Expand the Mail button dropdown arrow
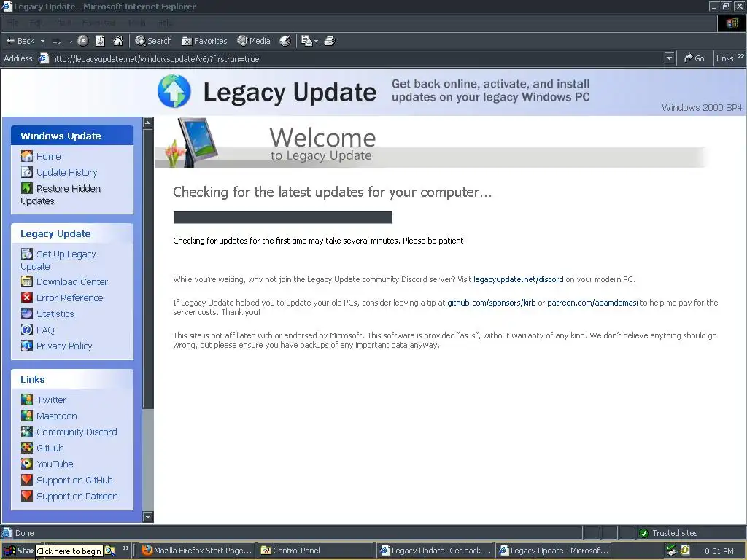Image resolution: width=747 pixels, height=560 pixels. (x=316, y=41)
